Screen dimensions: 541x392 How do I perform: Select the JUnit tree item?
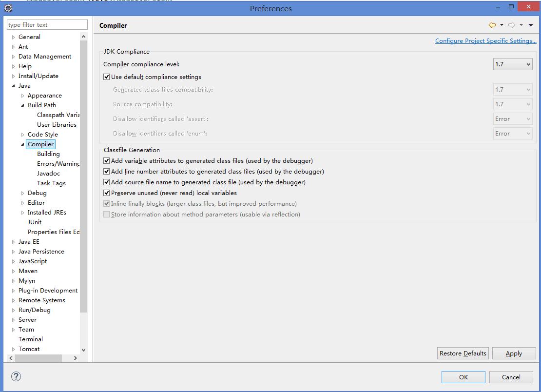35,222
